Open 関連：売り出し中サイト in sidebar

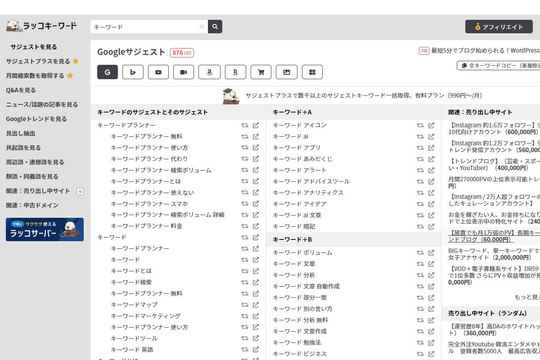click(x=38, y=191)
